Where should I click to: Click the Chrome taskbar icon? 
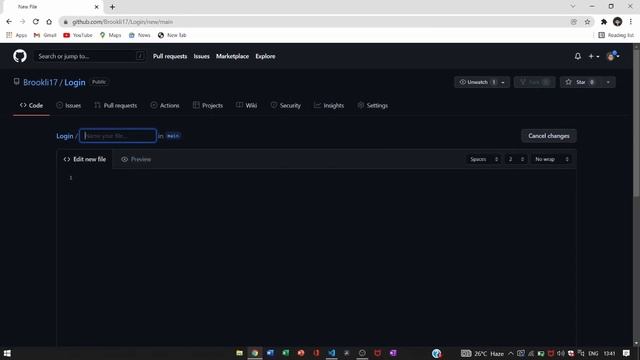tap(255, 353)
